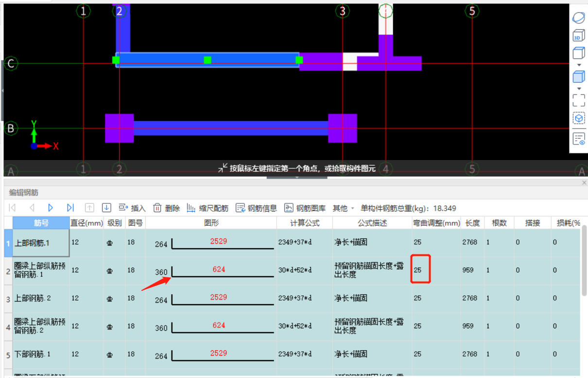Click the purple column at axis B left end
This screenshot has width=588, height=378.
(x=120, y=128)
